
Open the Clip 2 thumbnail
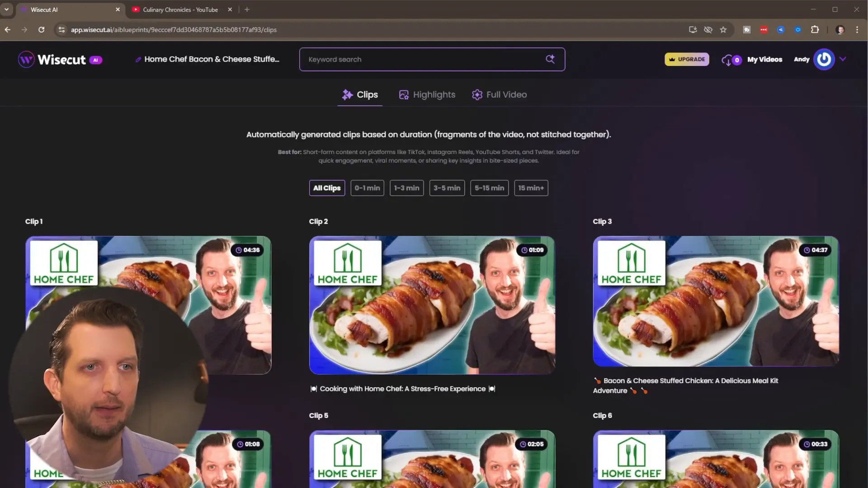point(432,305)
